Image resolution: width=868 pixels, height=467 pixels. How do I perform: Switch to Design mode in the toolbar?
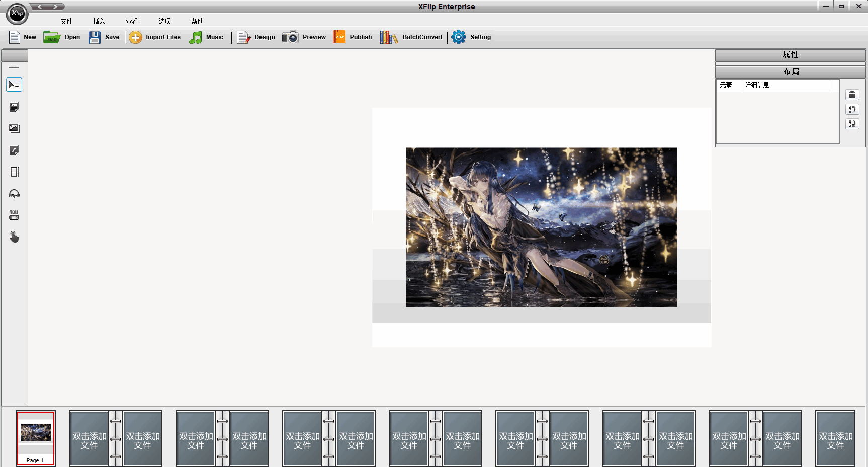click(x=256, y=37)
